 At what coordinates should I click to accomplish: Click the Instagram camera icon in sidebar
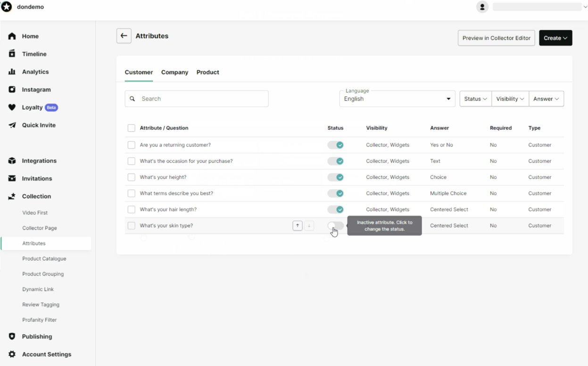click(12, 90)
